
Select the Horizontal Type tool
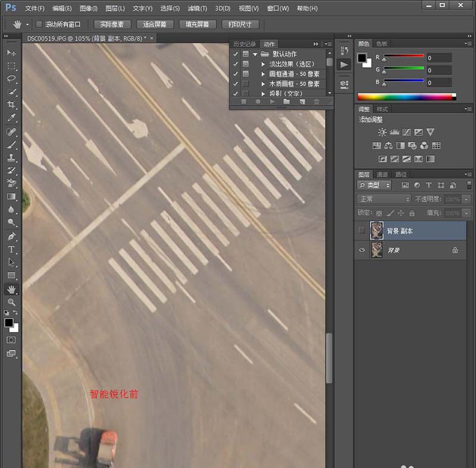click(11, 249)
